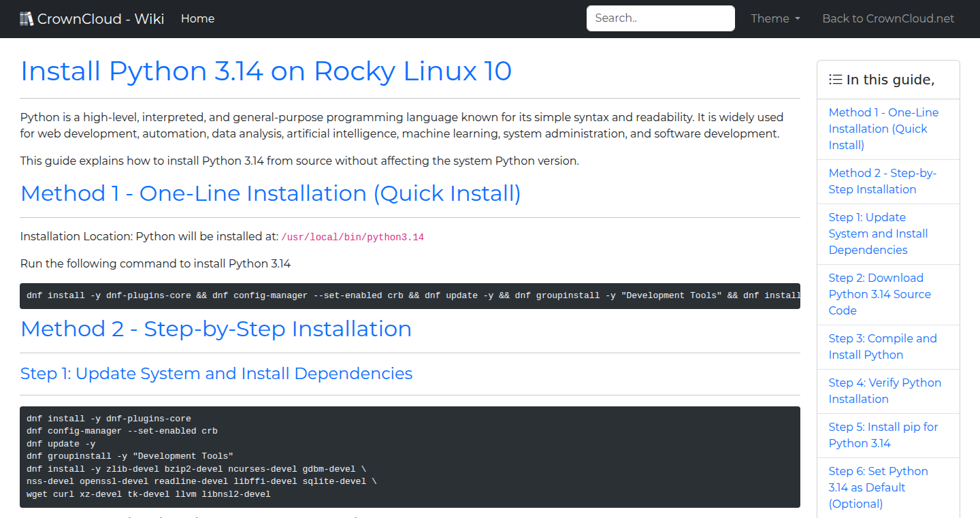Click 'wget curl xz-devel tk-devel llvm libnsl2-devel' line
This screenshot has height=518, width=980.
(148, 494)
